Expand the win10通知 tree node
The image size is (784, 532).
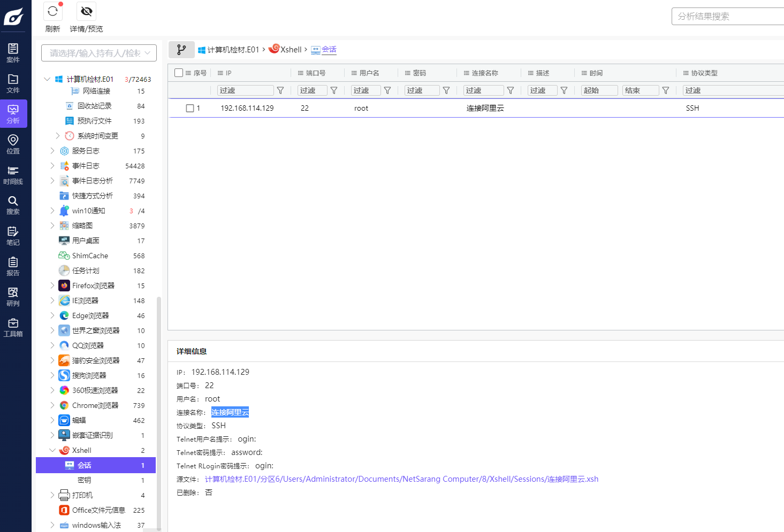tap(52, 211)
